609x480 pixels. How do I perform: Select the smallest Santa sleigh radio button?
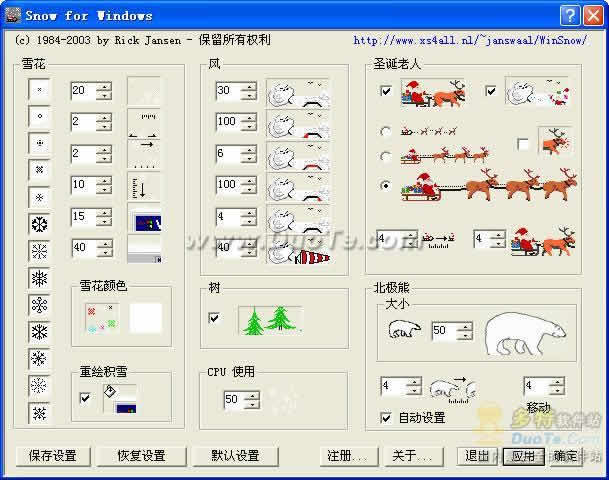385,132
